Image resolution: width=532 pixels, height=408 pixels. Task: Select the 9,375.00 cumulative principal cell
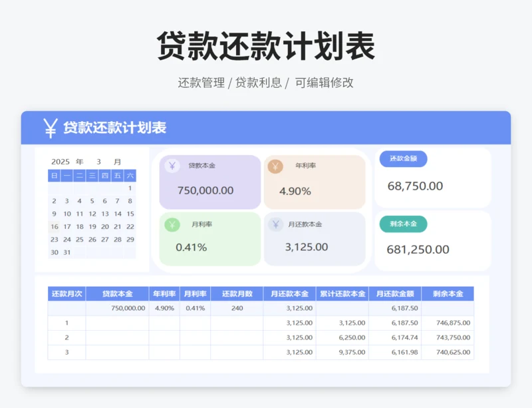(342, 352)
